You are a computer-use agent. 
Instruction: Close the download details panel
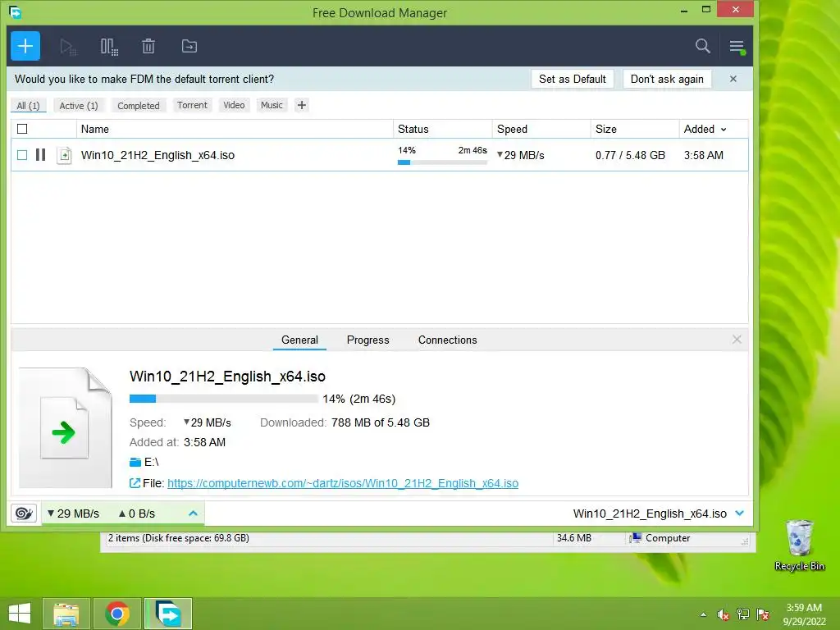pyautogui.click(x=737, y=339)
